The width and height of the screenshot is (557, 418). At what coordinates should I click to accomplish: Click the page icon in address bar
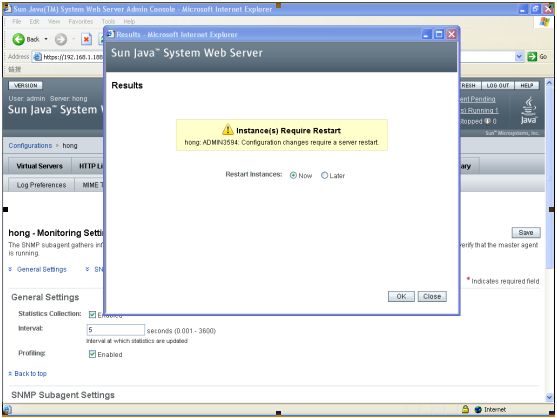click(37, 57)
